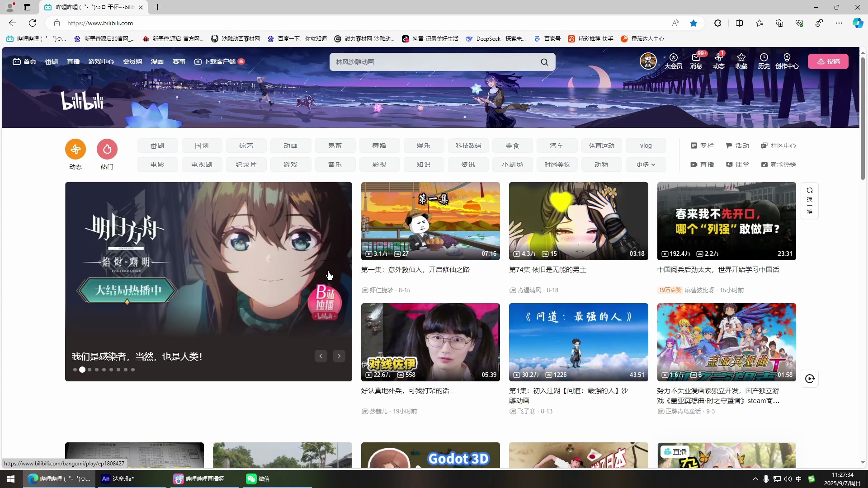The image size is (868, 488).
Task: Select second carousel indicator dot
Action: click(82, 370)
